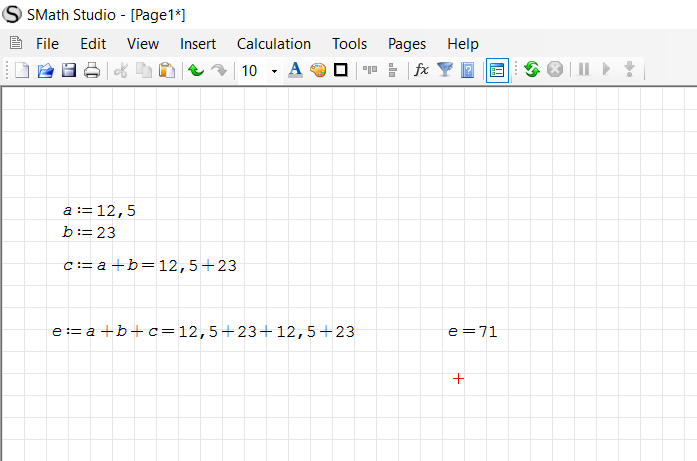Select the e = 71 result region
This screenshot has height=461, width=697.
click(x=472, y=332)
